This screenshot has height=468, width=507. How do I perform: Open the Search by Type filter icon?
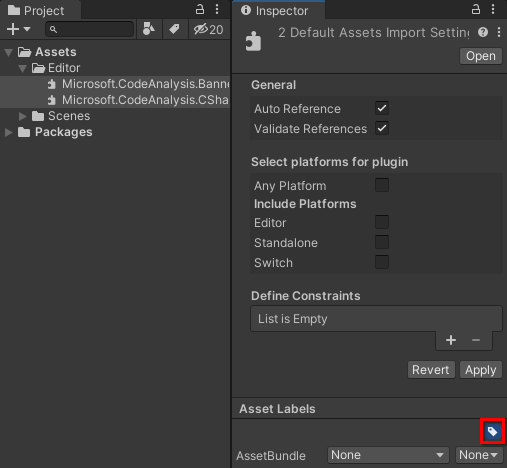point(148,29)
